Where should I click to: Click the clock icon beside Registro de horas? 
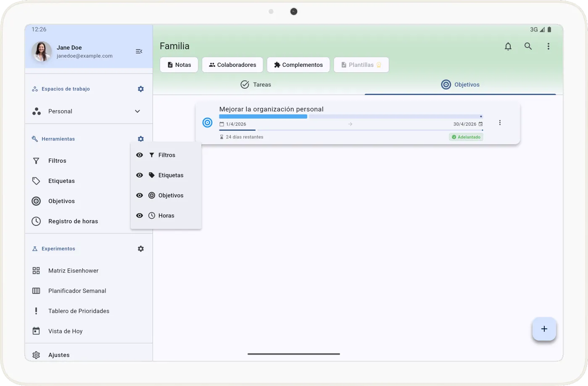point(36,221)
